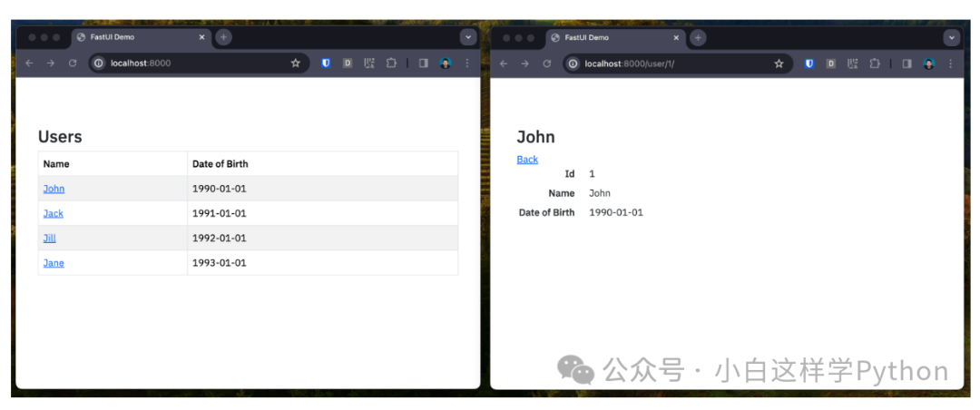Open the site info icon in right window address bar

click(573, 63)
